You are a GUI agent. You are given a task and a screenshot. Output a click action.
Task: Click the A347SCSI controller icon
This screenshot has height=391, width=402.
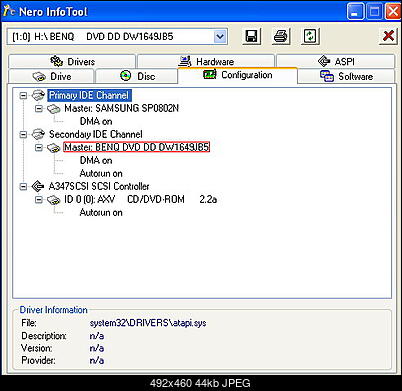coord(38,186)
